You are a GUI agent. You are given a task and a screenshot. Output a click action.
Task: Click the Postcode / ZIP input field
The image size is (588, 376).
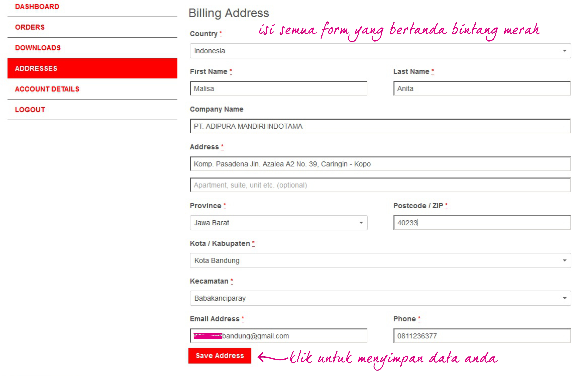pyautogui.click(x=482, y=223)
